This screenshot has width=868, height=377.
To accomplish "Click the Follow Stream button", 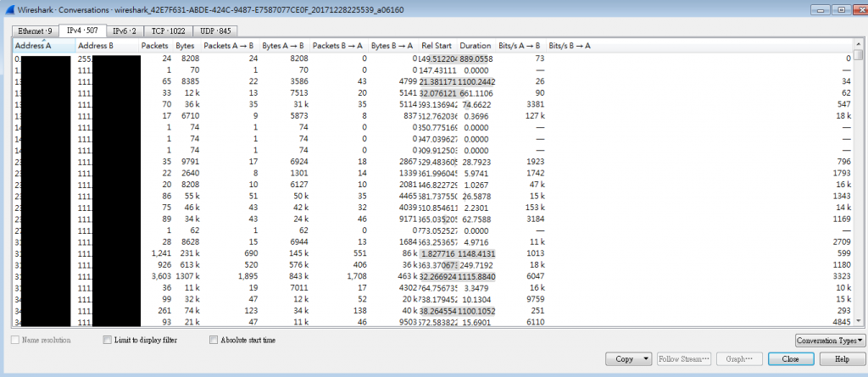I will coord(684,358).
